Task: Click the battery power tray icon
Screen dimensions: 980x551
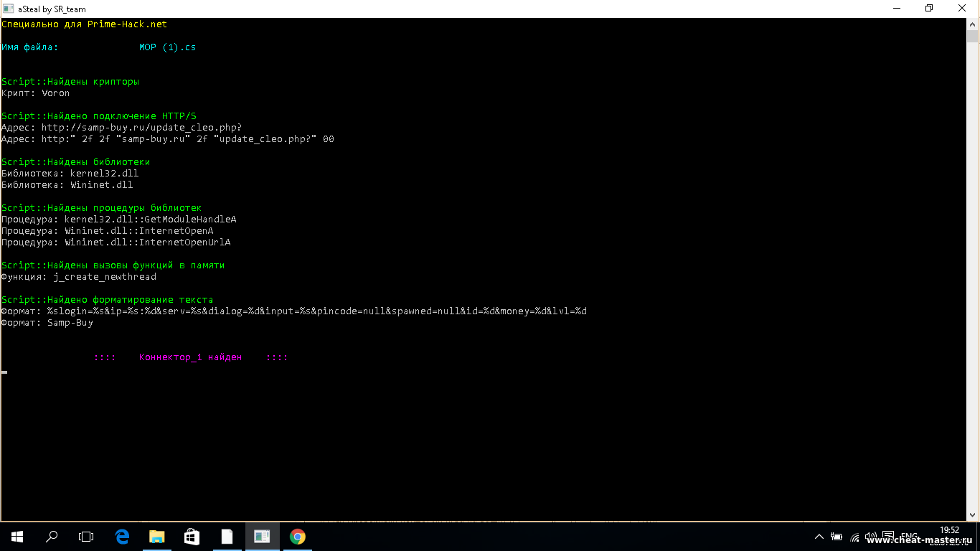Action: pos(837,537)
